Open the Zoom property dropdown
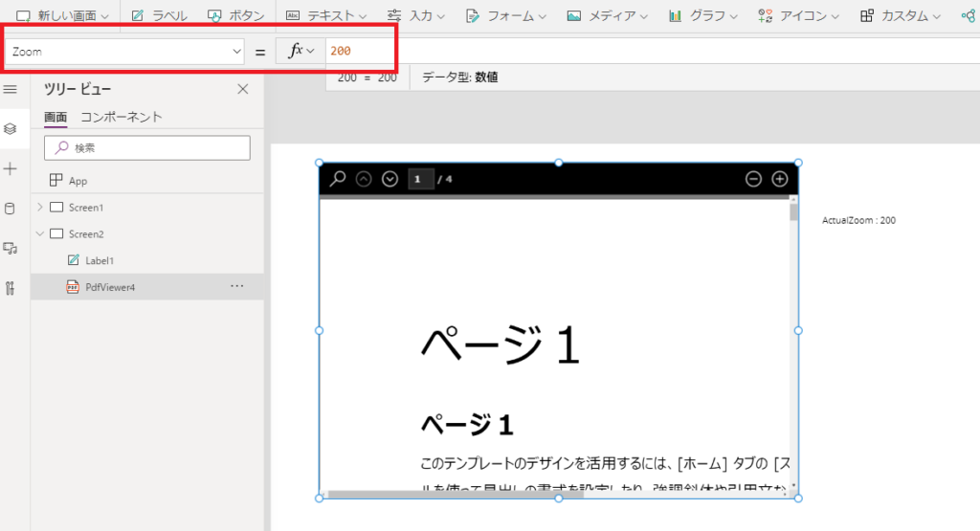980x531 pixels. [124, 52]
